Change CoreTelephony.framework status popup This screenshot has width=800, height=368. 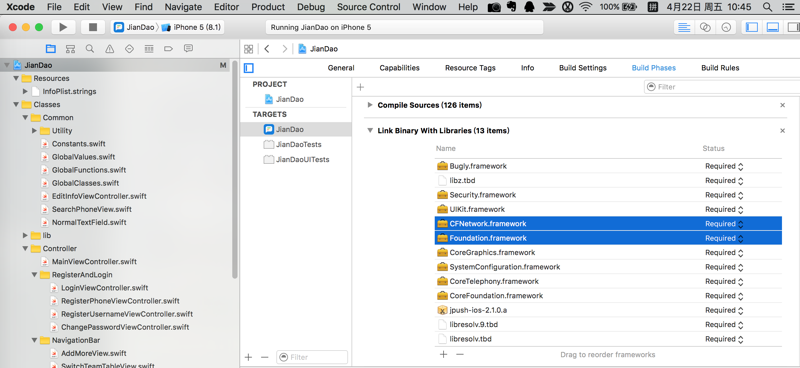coord(724,281)
